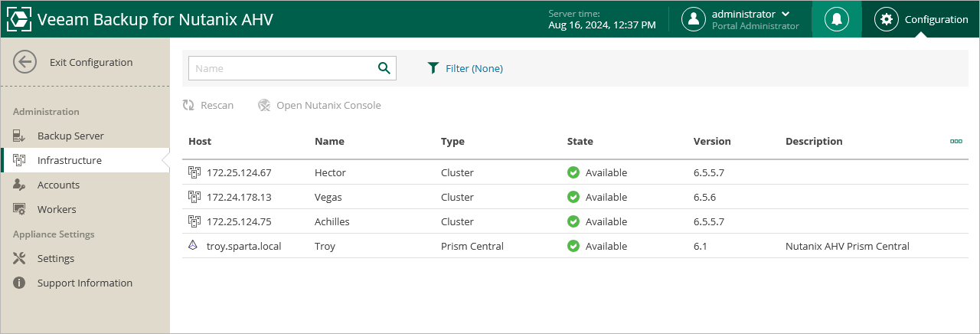
Task: Click the Configuration gear icon
Action: 887,19
